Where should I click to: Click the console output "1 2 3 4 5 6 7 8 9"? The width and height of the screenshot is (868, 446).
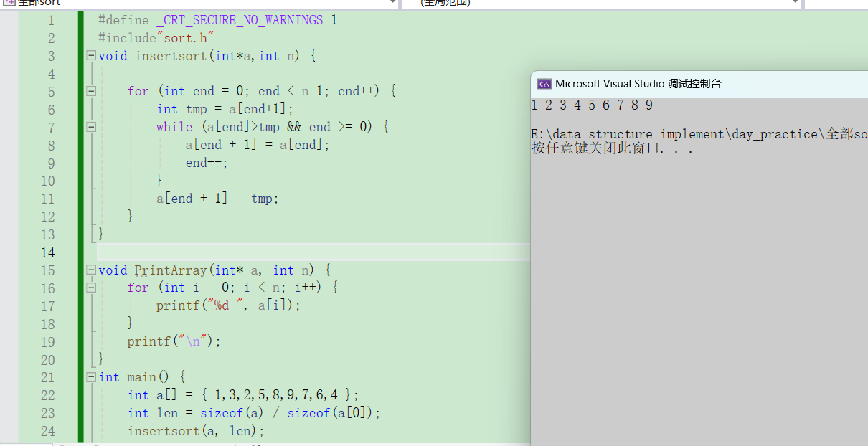pos(592,105)
